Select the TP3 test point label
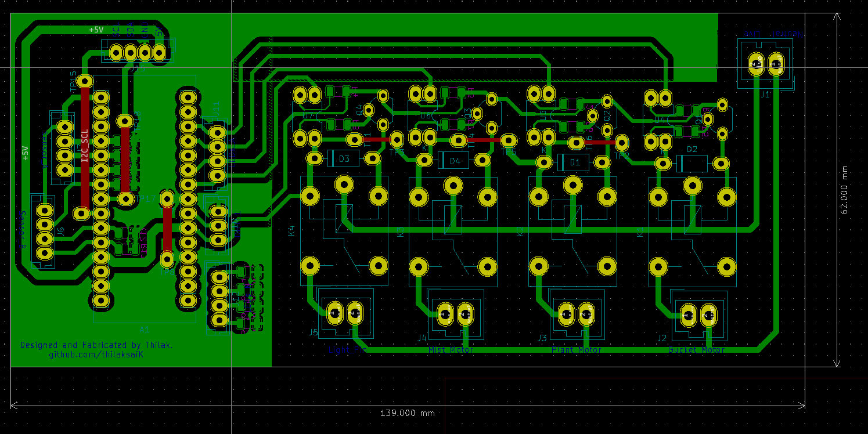 397,151
